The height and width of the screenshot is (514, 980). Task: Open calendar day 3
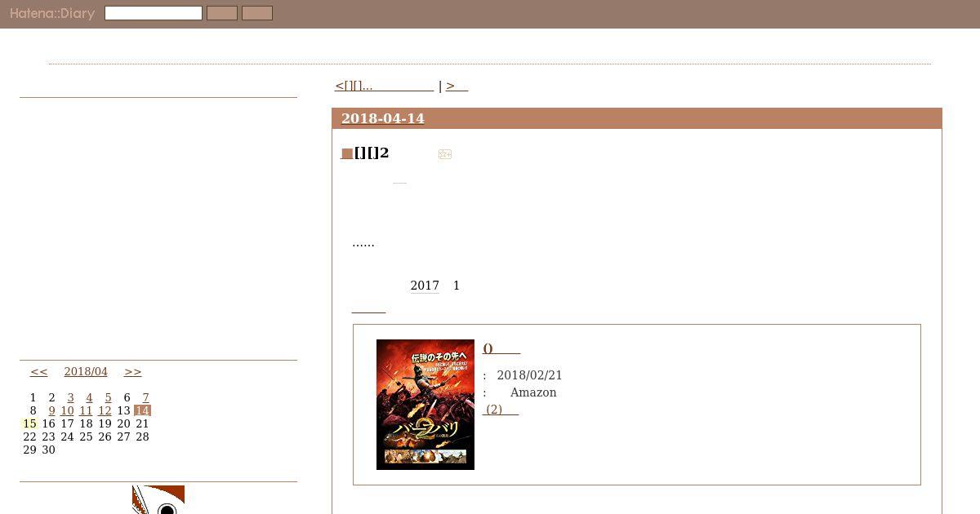tap(70, 397)
